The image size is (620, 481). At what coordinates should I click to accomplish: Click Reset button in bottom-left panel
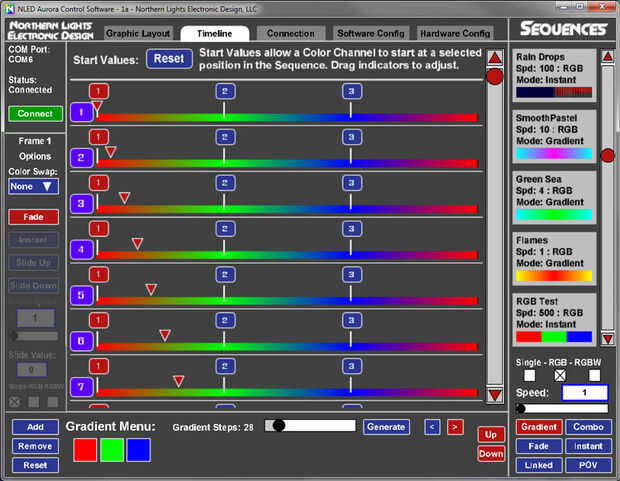point(35,466)
